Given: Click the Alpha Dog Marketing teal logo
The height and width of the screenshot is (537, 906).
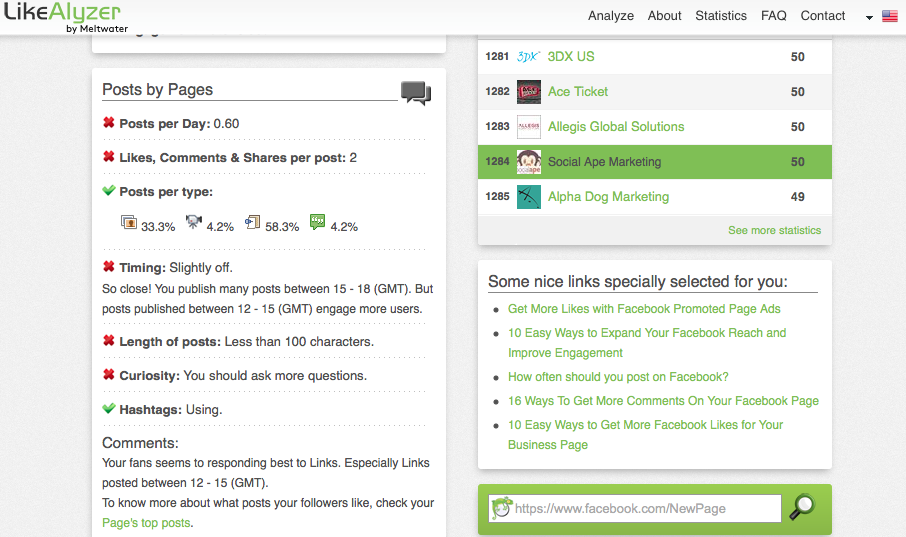Looking at the screenshot, I should (529, 197).
